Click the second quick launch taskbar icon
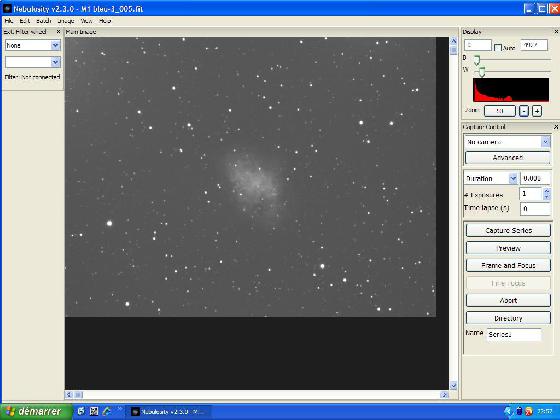Screen dimensions: 560x420 (94, 411)
